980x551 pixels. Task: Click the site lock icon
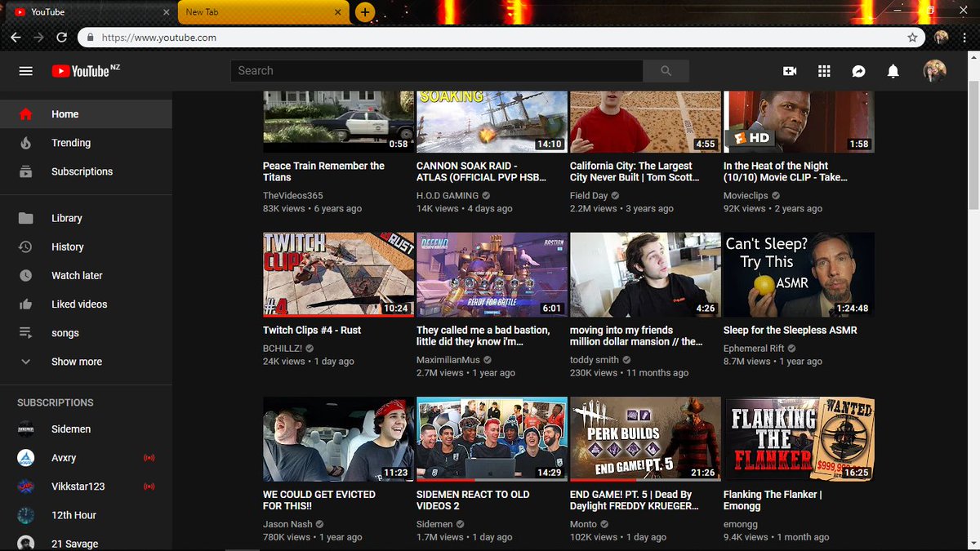[x=89, y=38]
